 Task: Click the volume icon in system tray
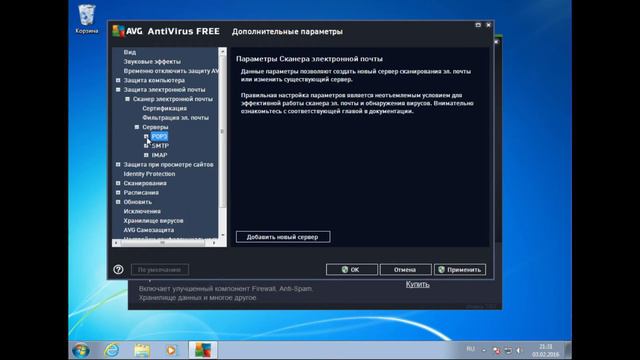(519, 350)
